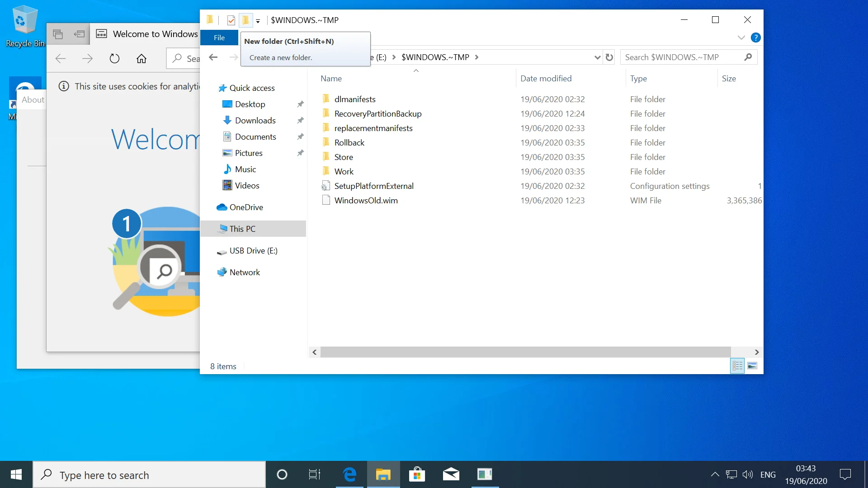Open Explorer Help question mark icon

(755, 38)
